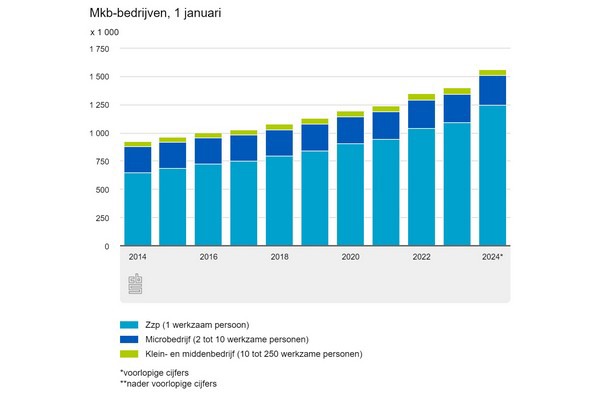This screenshot has width=600, height=400.
Task: Select the 2024 Zzp light-blue bar segment
Action: [x=492, y=175]
